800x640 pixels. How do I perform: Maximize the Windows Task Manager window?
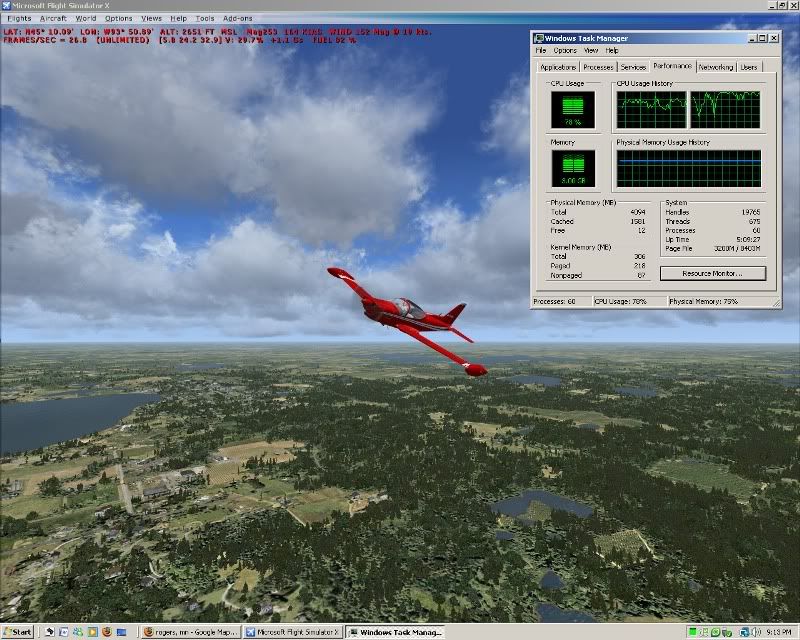[x=762, y=38]
